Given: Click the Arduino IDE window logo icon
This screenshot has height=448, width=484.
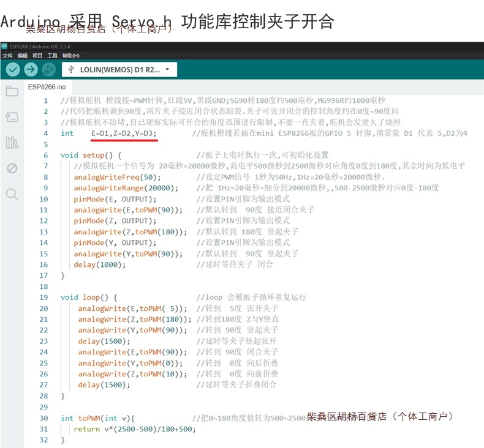Looking at the screenshot, I should point(4,47).
